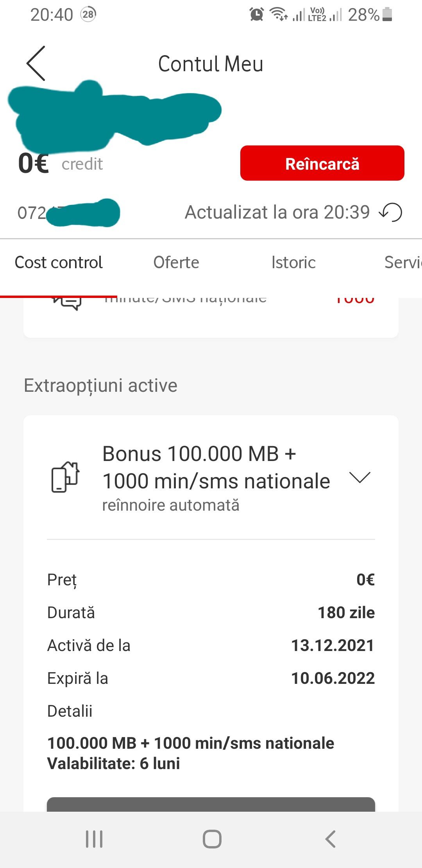The height and width of the screenshot is (868, 422).
Task: Tap the chat bubbles minutes/SMS icon
Action: coord(67,302)
